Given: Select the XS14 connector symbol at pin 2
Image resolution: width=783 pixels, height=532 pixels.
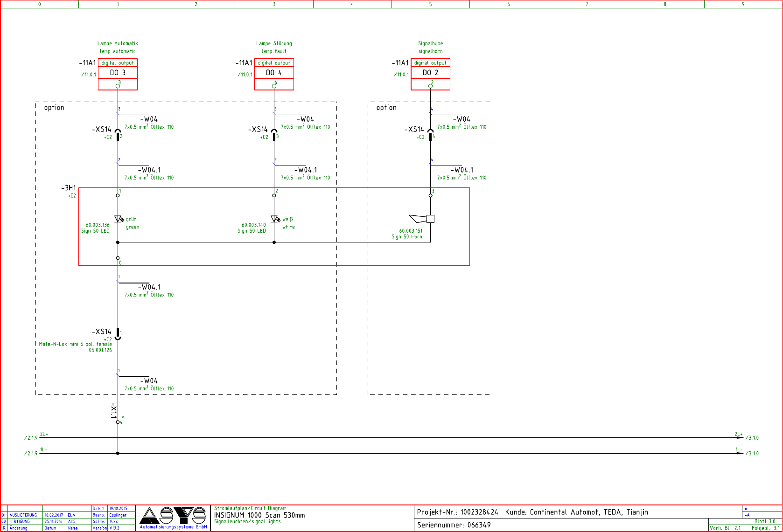Looking at the screenshot, I should pyautogui.click(x=118, y=134).
